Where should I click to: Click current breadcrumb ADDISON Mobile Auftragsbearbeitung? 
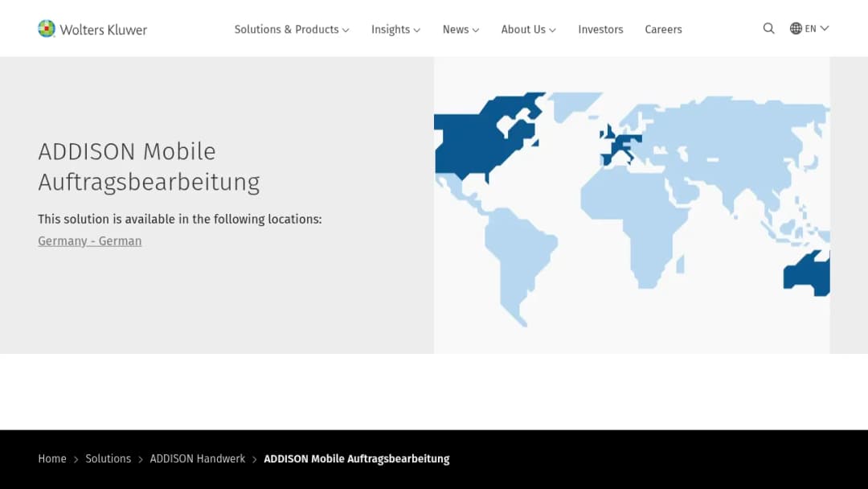357,458
